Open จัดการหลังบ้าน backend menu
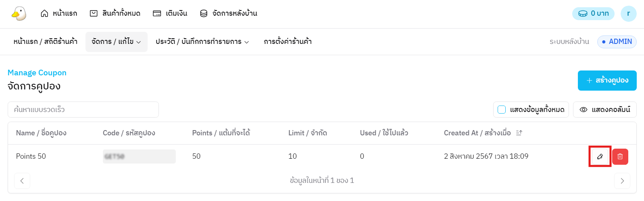Viewport: 644px width, 201px height. coord(229,13)
